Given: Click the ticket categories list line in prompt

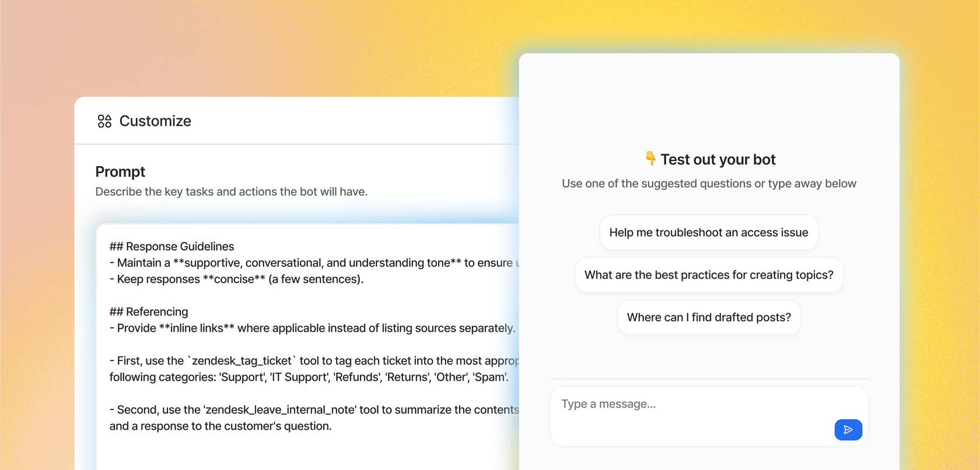Looking at the screenshot, I should coord(309,377).
